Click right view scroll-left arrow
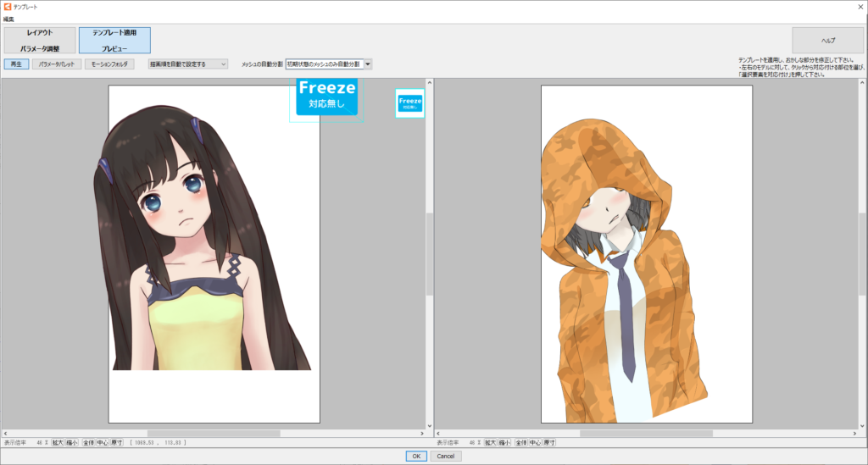Screen dimensions: 868x465 click(438, 434)
